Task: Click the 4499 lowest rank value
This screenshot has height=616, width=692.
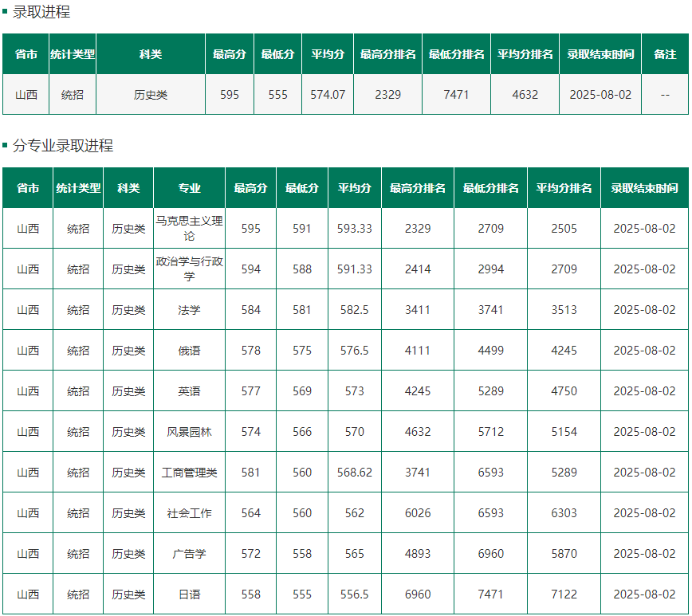Action: (491, 351)
